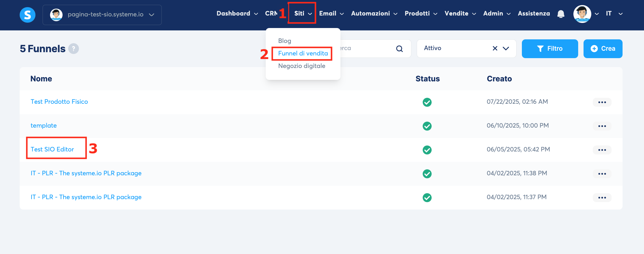Expand the Dashboard menu
This screenshot has width=644, height=254.
click(237, 13)
